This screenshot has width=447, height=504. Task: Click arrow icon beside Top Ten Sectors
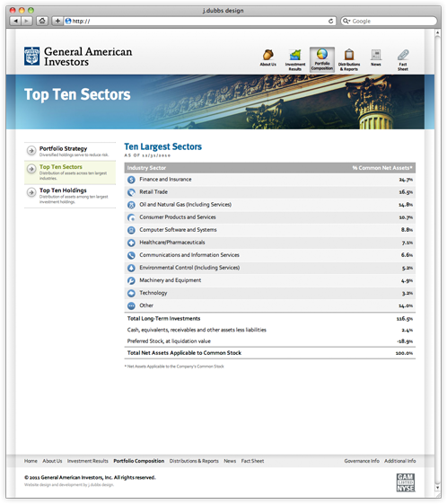[31, 169]
